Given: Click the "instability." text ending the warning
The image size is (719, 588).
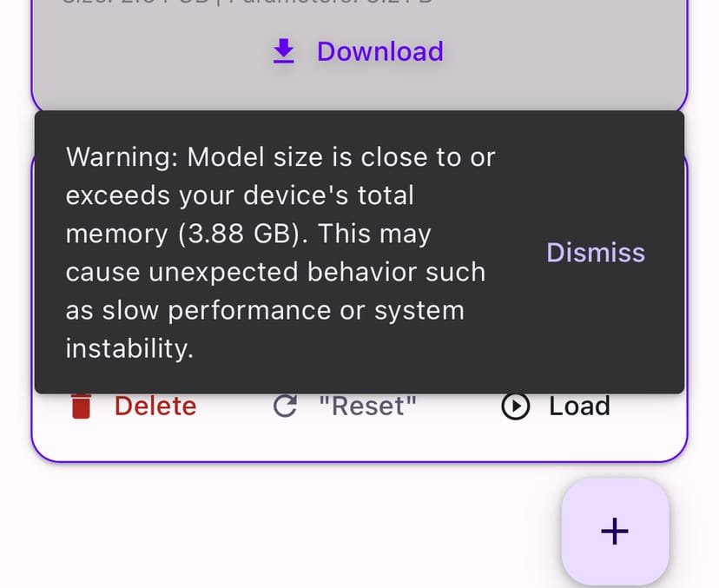Looking at the screenshot, I should tap(129, 349).
